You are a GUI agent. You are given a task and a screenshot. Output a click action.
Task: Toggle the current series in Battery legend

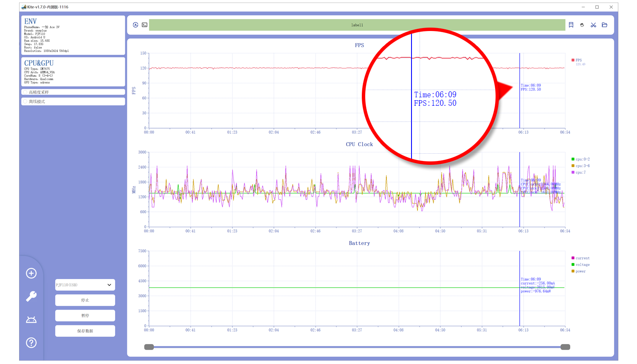coord(581,258)
